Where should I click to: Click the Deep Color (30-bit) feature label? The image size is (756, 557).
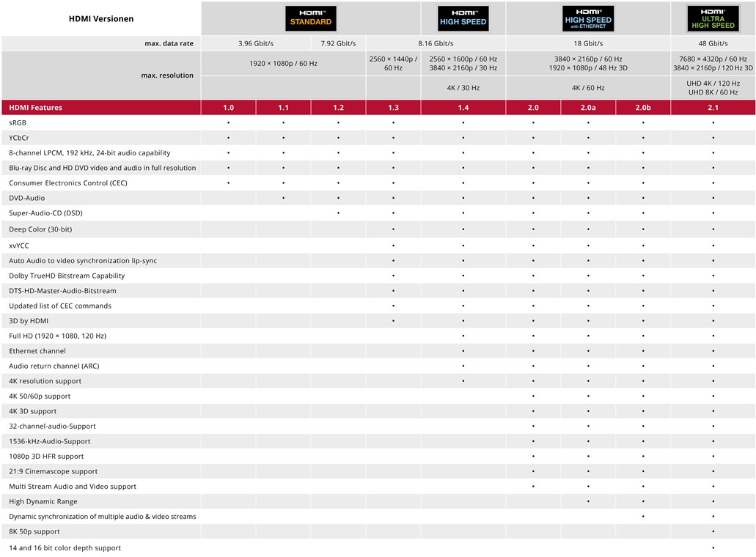(40, 229)
